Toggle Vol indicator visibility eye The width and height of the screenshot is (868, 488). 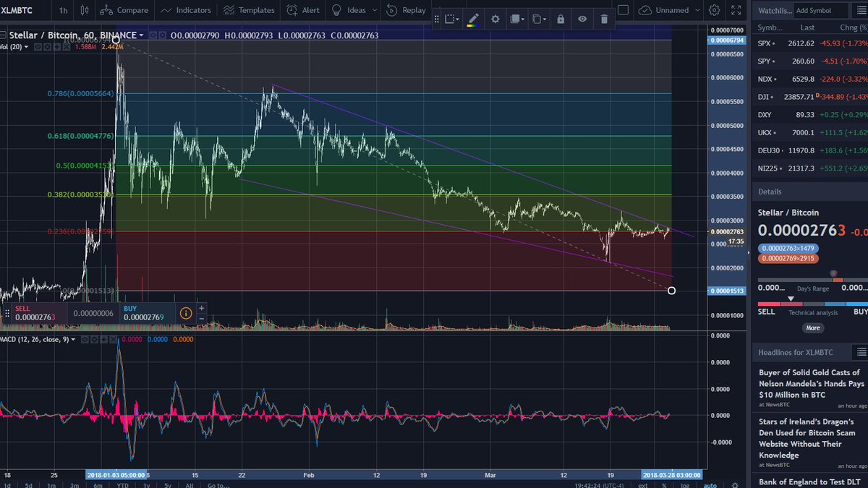36,46
